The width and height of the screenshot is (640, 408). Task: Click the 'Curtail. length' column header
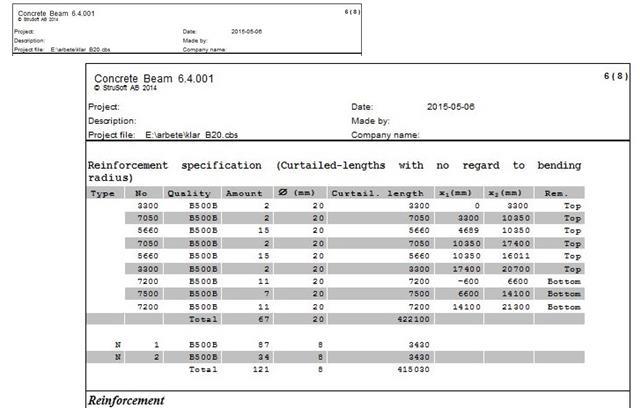[378, 193]
